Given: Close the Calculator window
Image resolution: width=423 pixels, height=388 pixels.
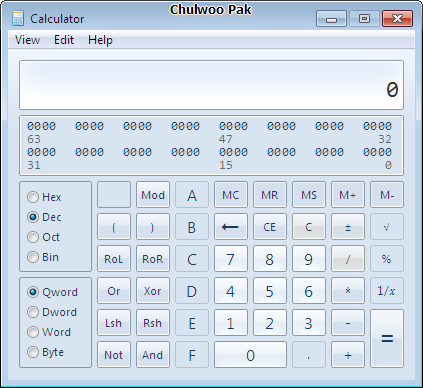Looking at the screenshot, I should [x=397, y=18].
